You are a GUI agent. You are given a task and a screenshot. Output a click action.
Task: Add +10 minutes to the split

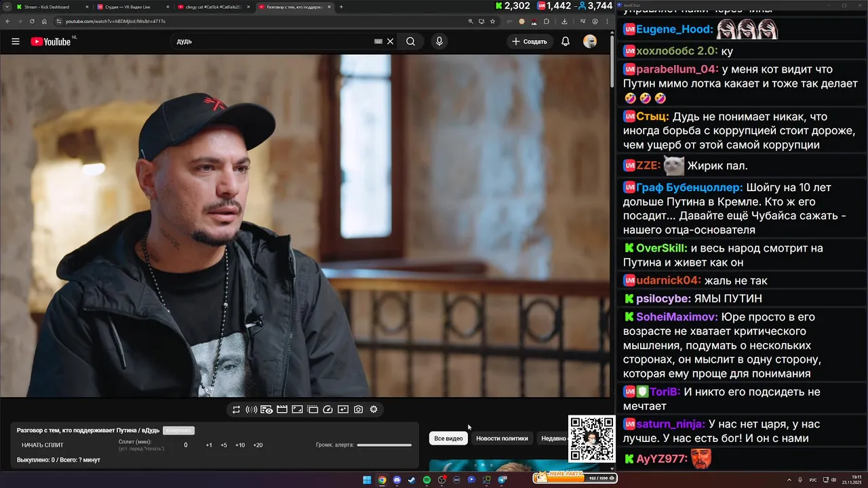pyautogui.click(x=240, y=445)
